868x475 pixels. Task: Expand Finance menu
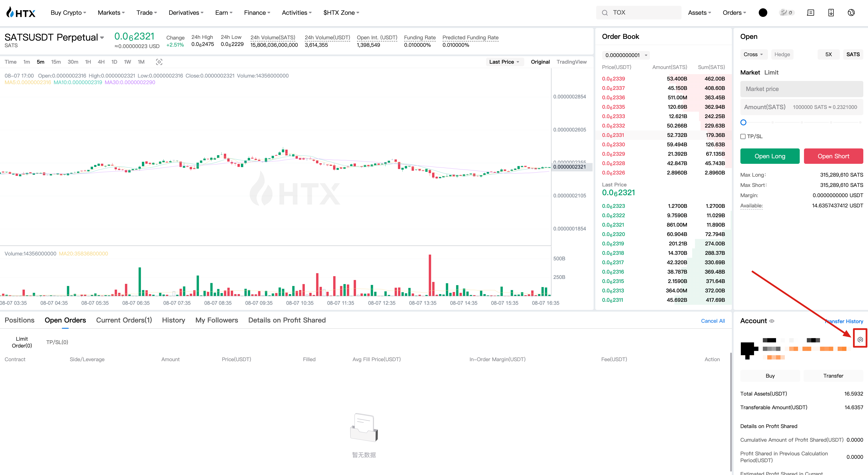pyautogui.click(x=257, y=13)
